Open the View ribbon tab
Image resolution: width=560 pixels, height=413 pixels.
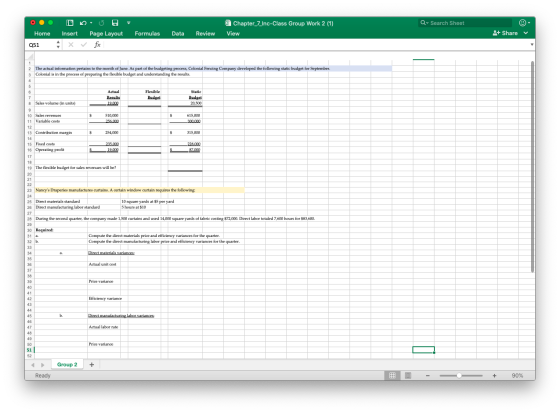point(233,34)
